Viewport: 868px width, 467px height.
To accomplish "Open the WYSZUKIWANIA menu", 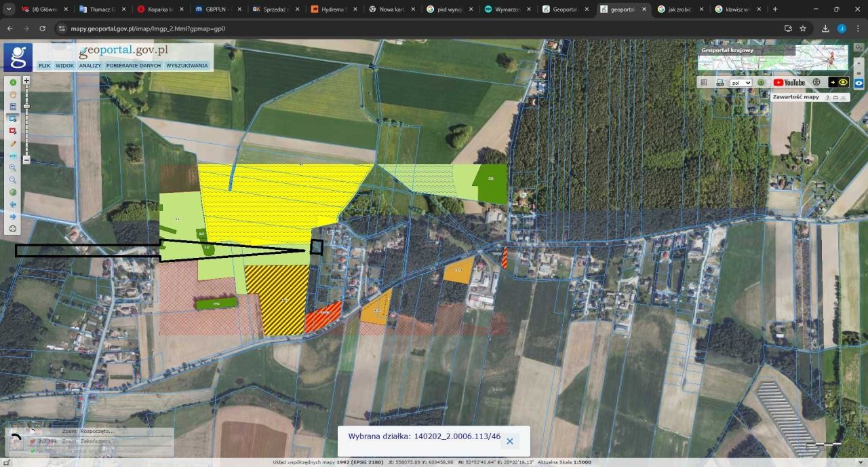I will pos(186,66).
